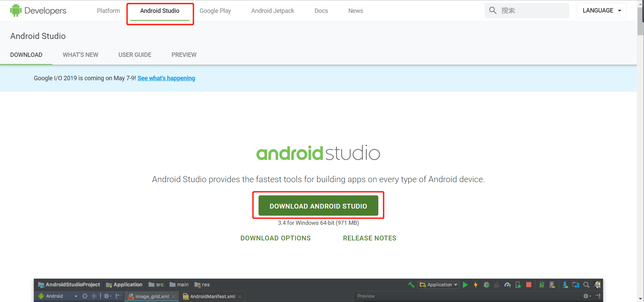
Task: Click the Debug bug icon in IDE image
Action: [x=486, y=285]
